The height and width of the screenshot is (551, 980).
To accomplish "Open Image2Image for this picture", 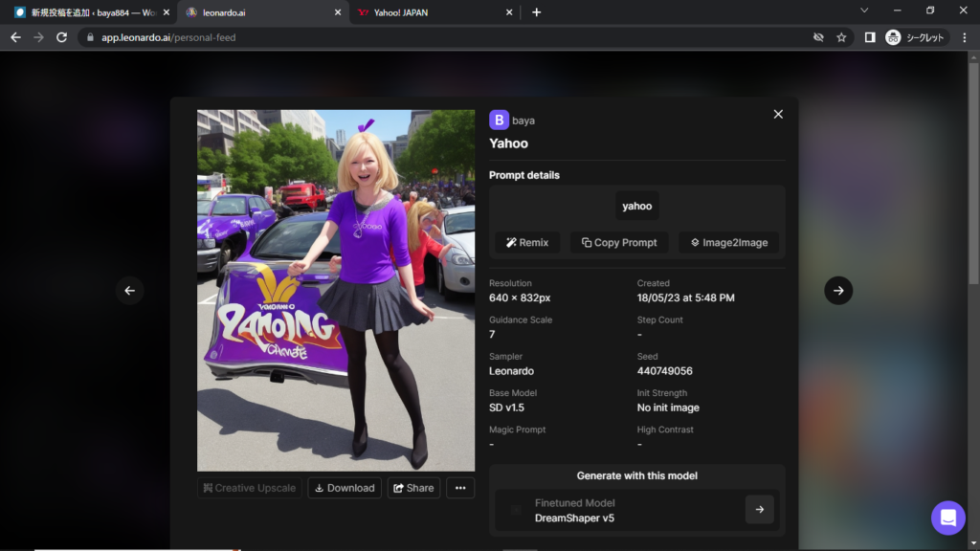I will [x=728, y=242].
